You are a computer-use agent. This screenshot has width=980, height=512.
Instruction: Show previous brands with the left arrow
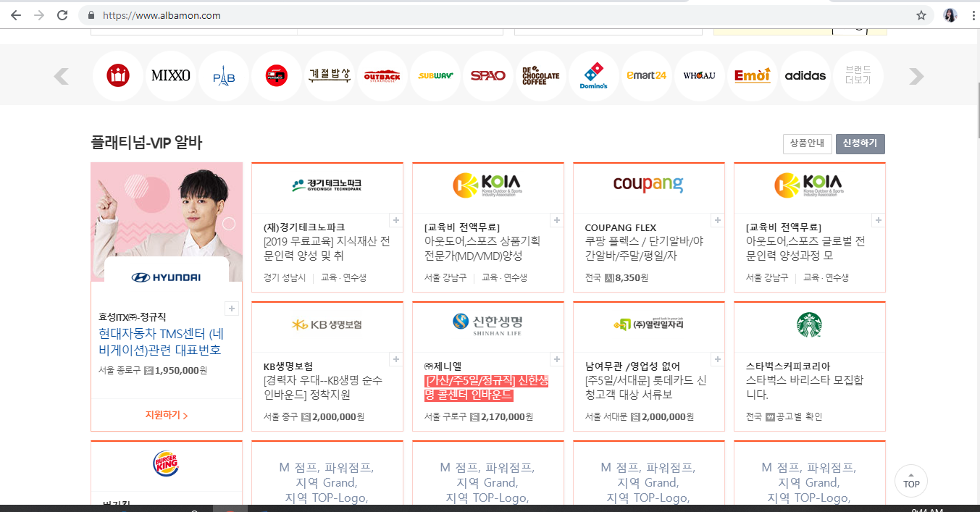click(62, 76)
